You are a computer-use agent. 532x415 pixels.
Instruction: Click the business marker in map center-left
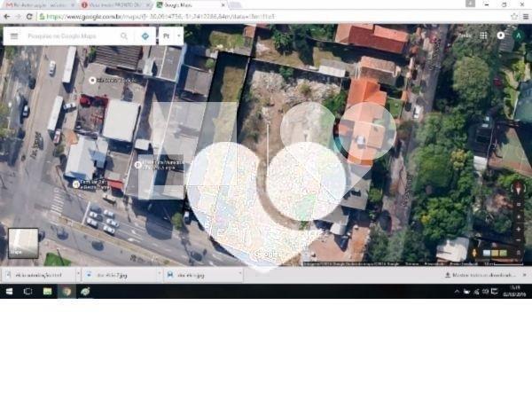(137, 165)
